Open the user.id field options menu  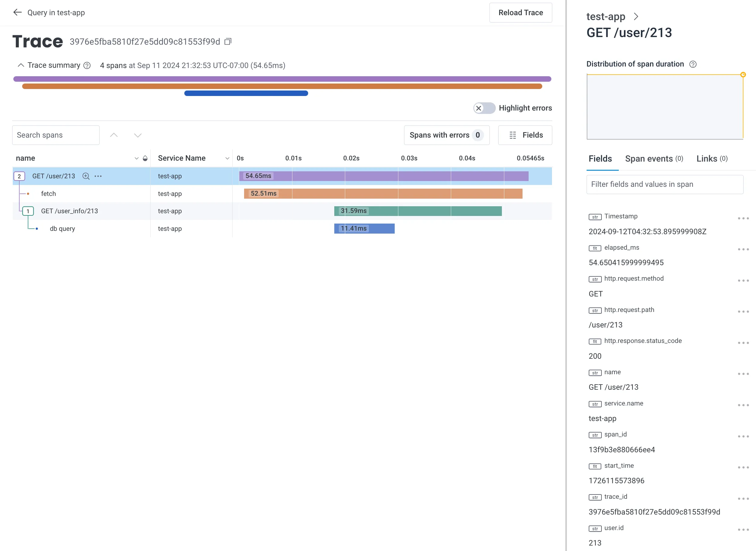(x=743, y=530)
